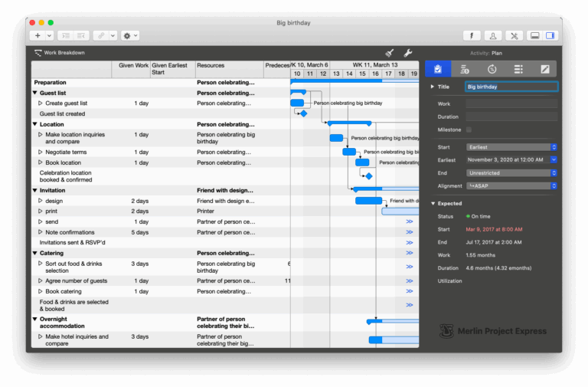Click the Given Earliest Start column header
Screen dimensions: 588x387
tap(172, 69)
